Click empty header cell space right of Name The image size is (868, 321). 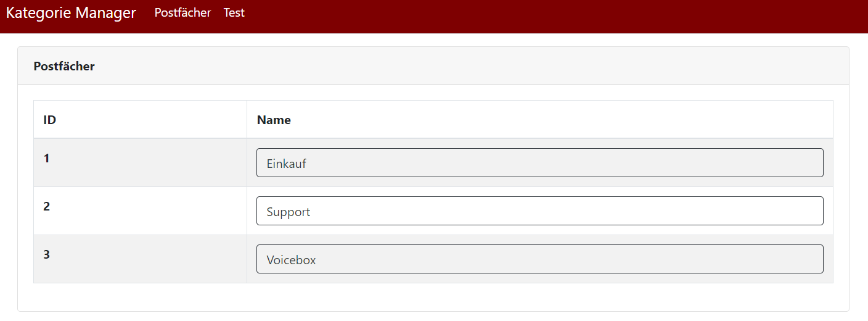pos(555,120)
